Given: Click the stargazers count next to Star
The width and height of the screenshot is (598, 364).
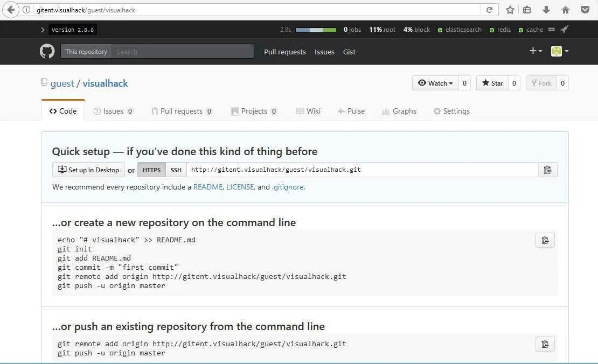Looking at the screenshot, I should coord(514,83).
